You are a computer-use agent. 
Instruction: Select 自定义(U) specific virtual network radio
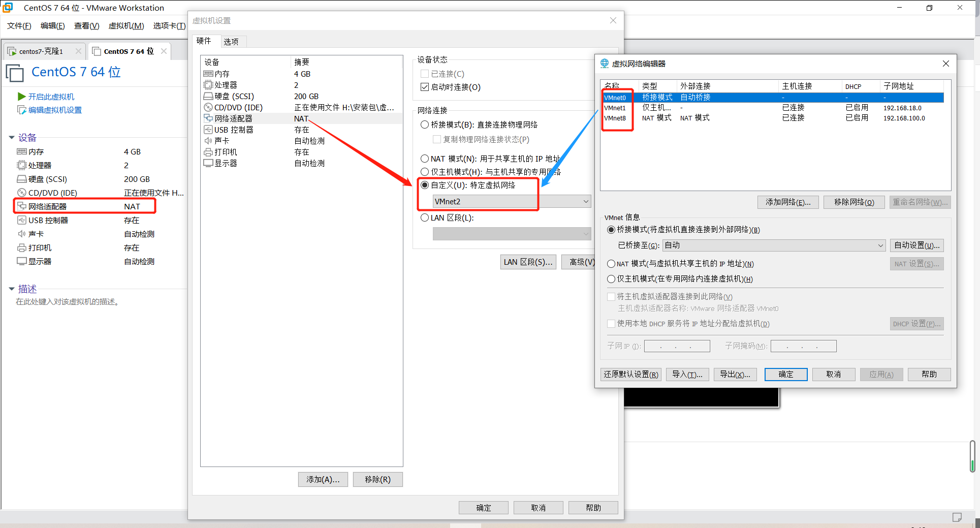coord(425,185)
